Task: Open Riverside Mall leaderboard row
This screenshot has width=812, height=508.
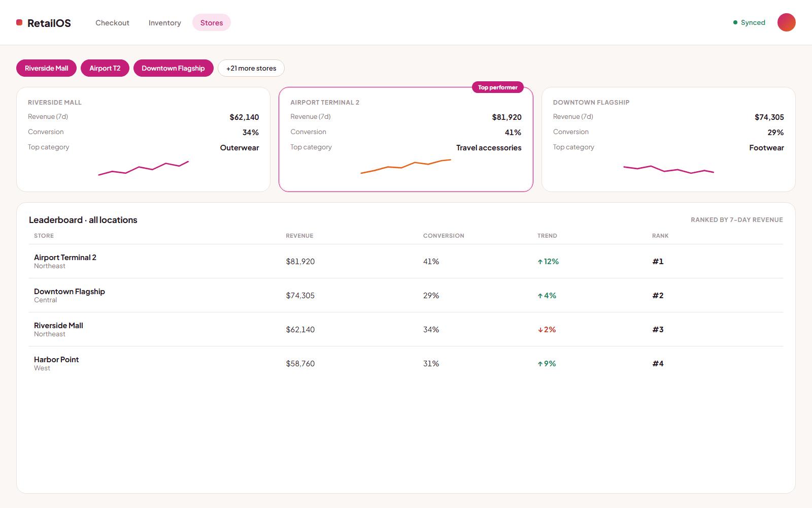Action: tap(406, 329)
